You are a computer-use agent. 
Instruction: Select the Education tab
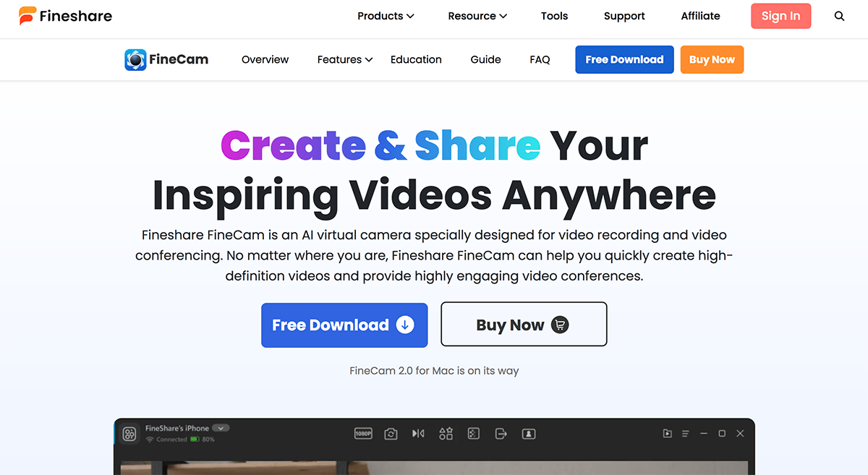point(416,59)
